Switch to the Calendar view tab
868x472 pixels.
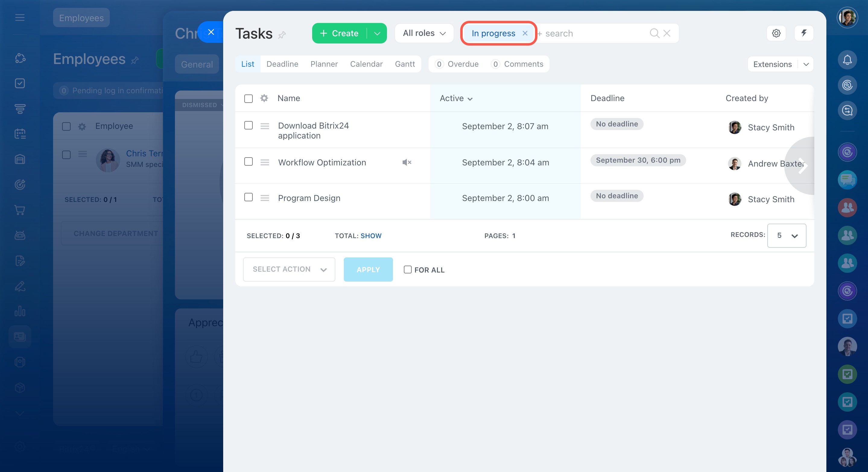click(x=366, y=64)
